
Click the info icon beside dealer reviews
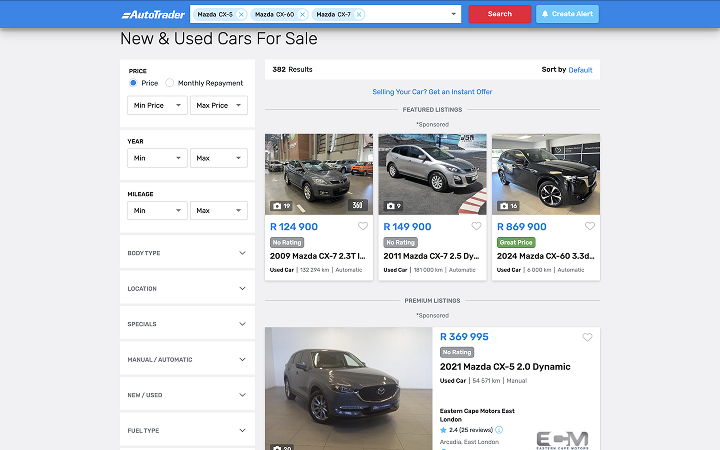point(499,430)
